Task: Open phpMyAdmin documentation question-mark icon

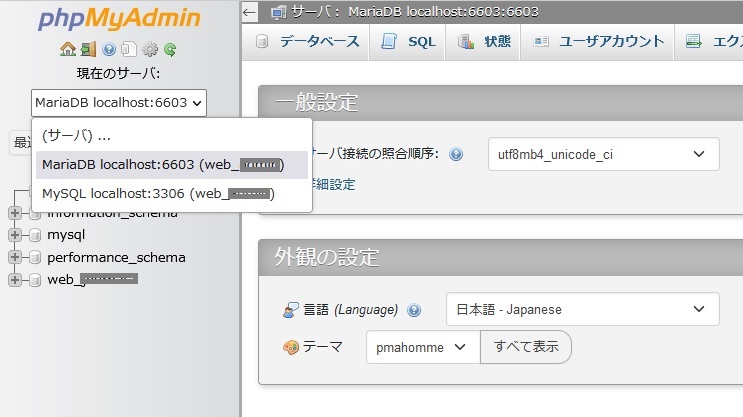Action: pyautogui.click(x=109, y=49)
